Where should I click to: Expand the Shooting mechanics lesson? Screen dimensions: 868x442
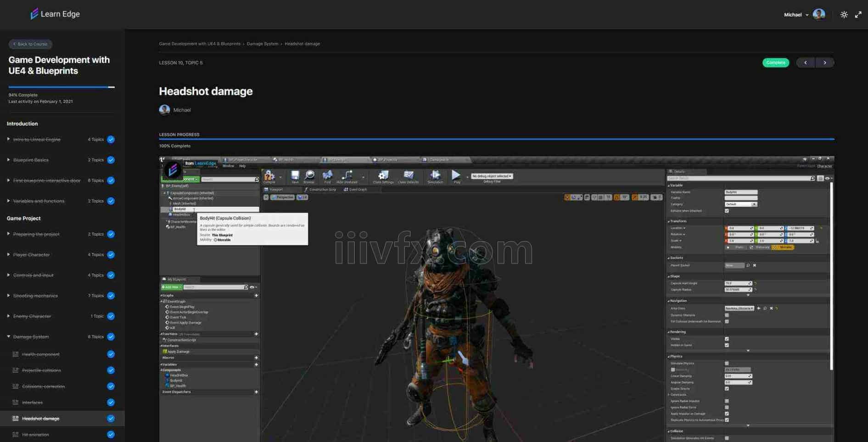click(x=8, y=296)
